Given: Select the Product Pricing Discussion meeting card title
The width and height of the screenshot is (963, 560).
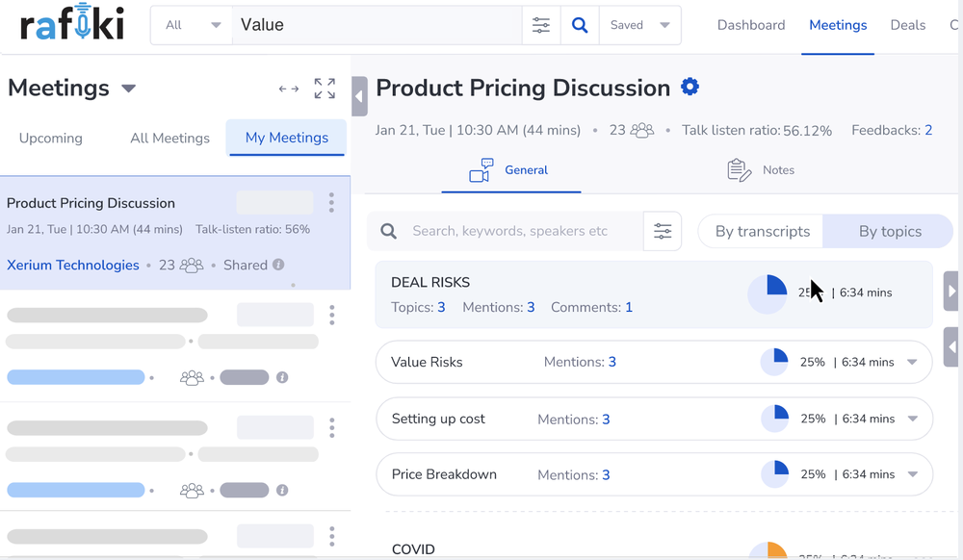Looking at the screenshot, I should pos(91,203).
